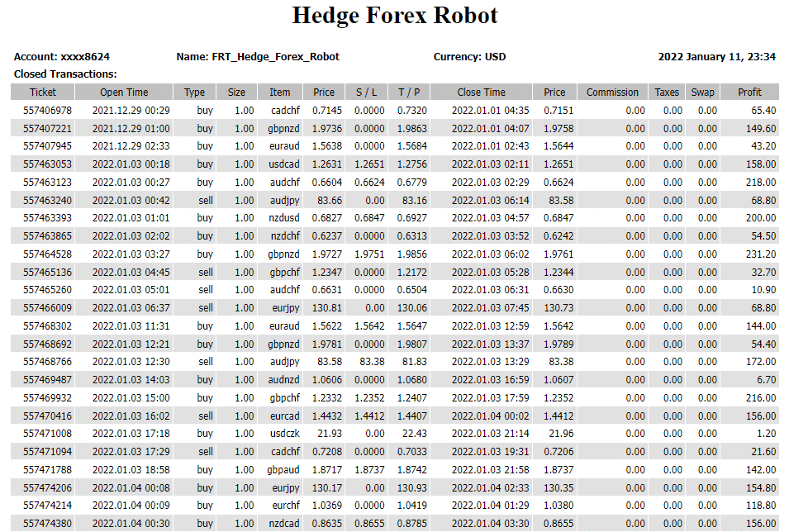Select close time 2022.01.03 21:14
Image resolution: width=789 pixels, height=532 pixels.
pyautogui.click(x=490, y=434)
